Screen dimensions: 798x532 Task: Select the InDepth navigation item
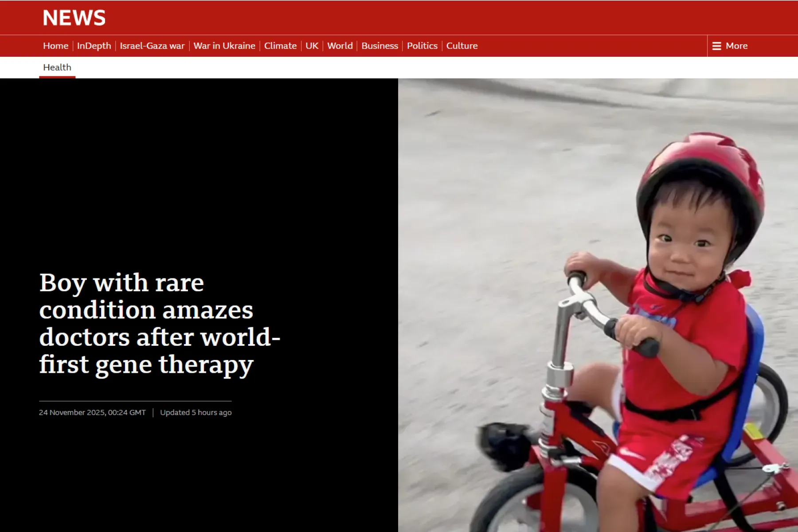coord(94,46)
